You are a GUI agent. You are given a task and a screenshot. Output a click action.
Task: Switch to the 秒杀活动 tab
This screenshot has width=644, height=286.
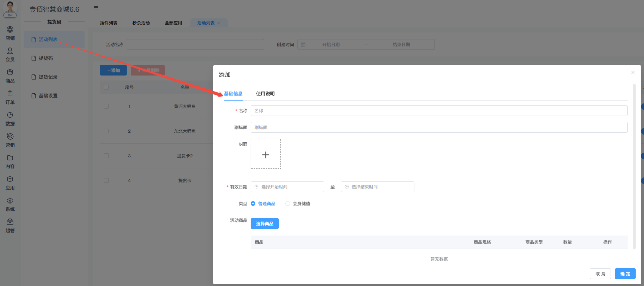pyautogui.click(x=141, y=23)
